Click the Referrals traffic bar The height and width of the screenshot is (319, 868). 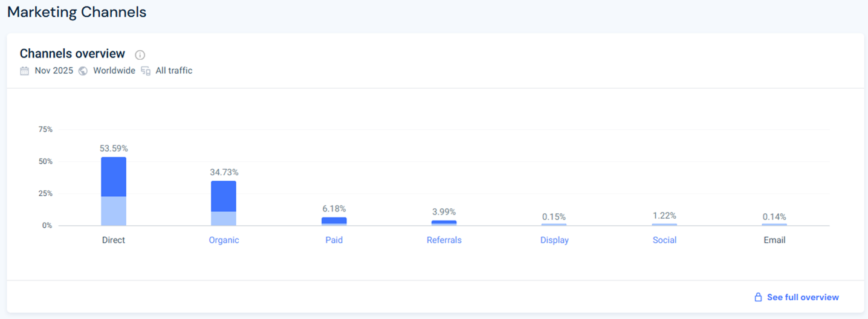coord(444,222)
